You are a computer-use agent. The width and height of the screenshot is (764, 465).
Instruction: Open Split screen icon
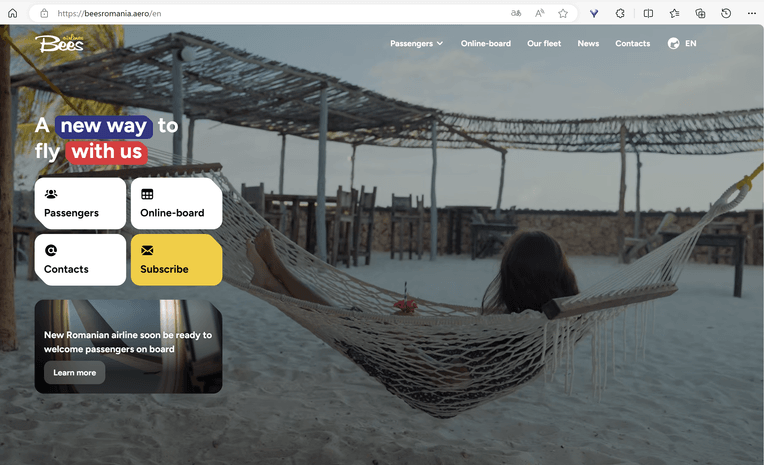(648, 13)
